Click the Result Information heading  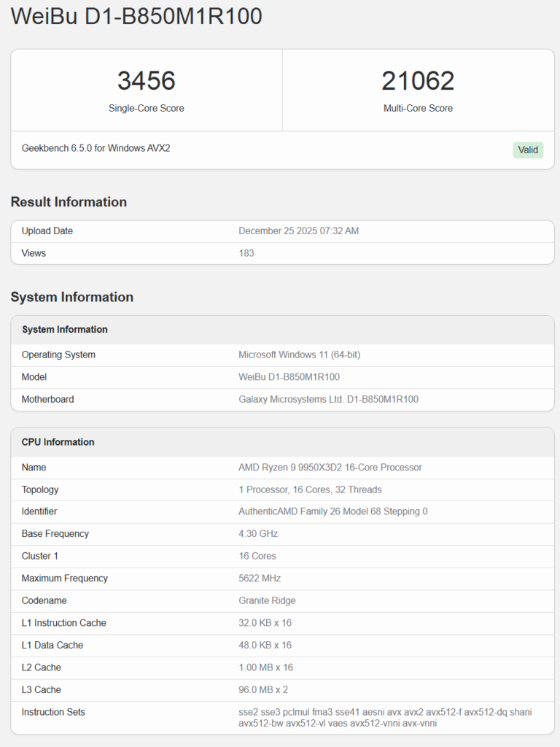pyautogui.click(x=69, y=202)
